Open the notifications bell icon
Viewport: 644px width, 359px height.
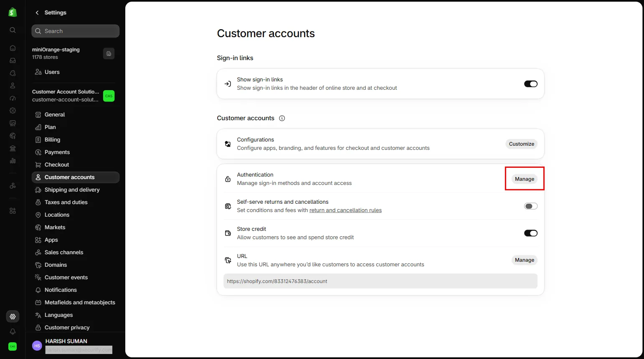point(13,331)
